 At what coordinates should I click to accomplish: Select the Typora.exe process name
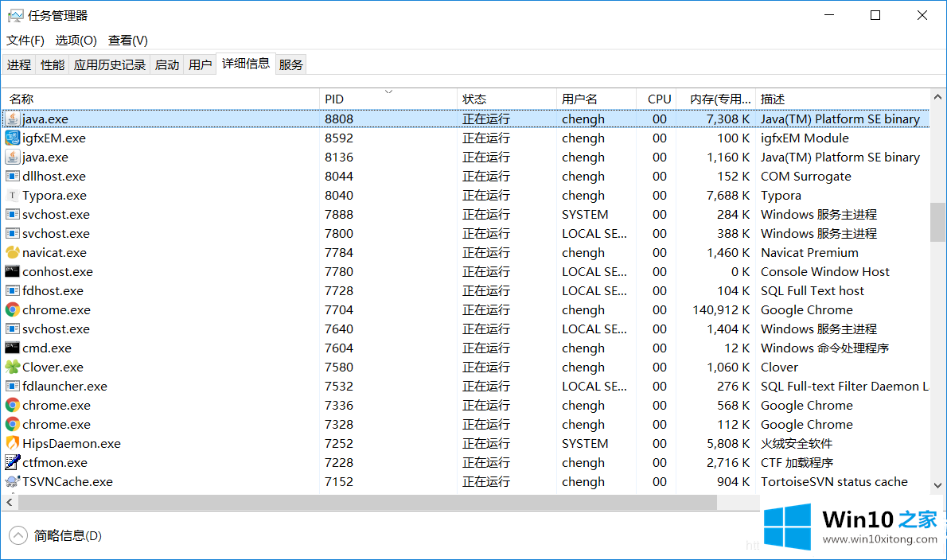[x=54, y=196]
